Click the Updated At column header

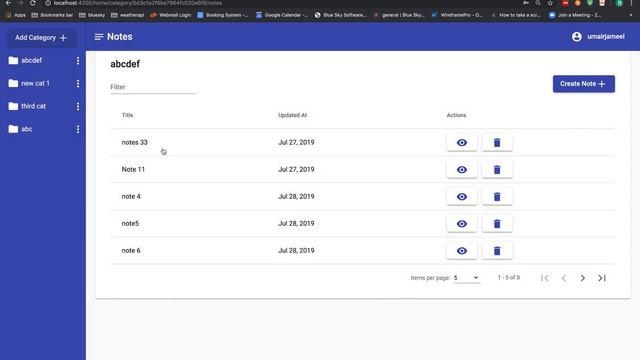292,115
